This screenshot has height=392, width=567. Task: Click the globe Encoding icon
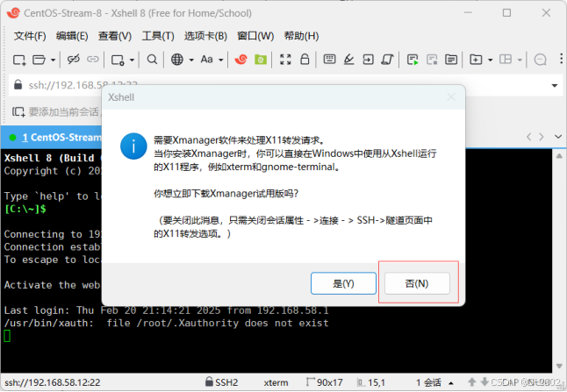tap(176, 60)
